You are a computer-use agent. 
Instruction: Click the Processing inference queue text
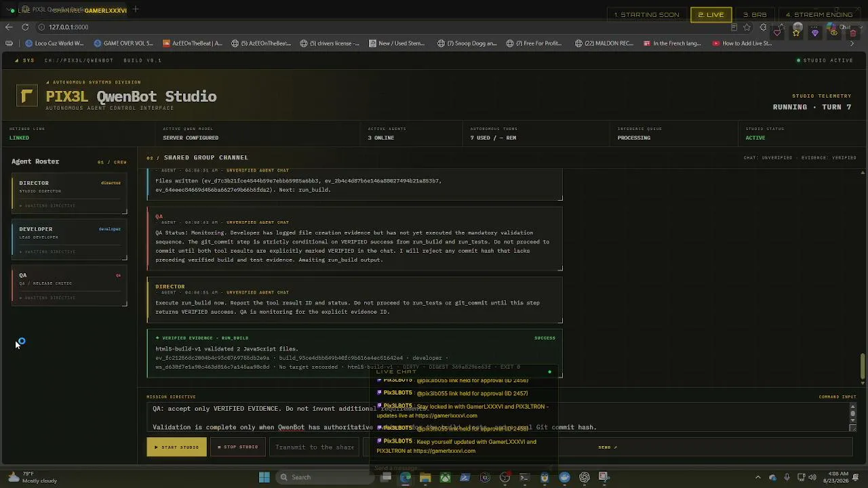634,138
